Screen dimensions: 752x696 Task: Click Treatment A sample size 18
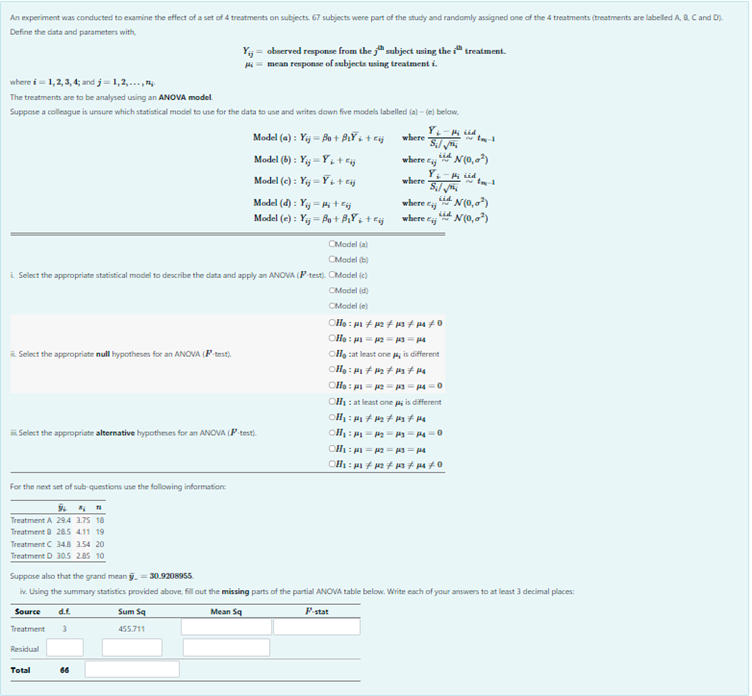[100, 520]
